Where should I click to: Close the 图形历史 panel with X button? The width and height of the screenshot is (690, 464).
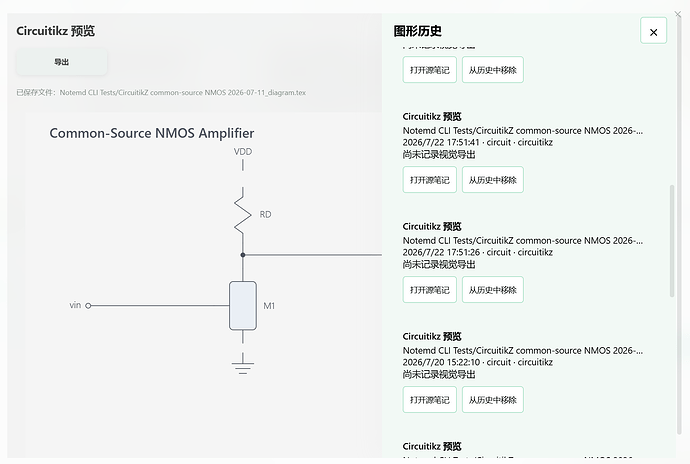(653, 31)
